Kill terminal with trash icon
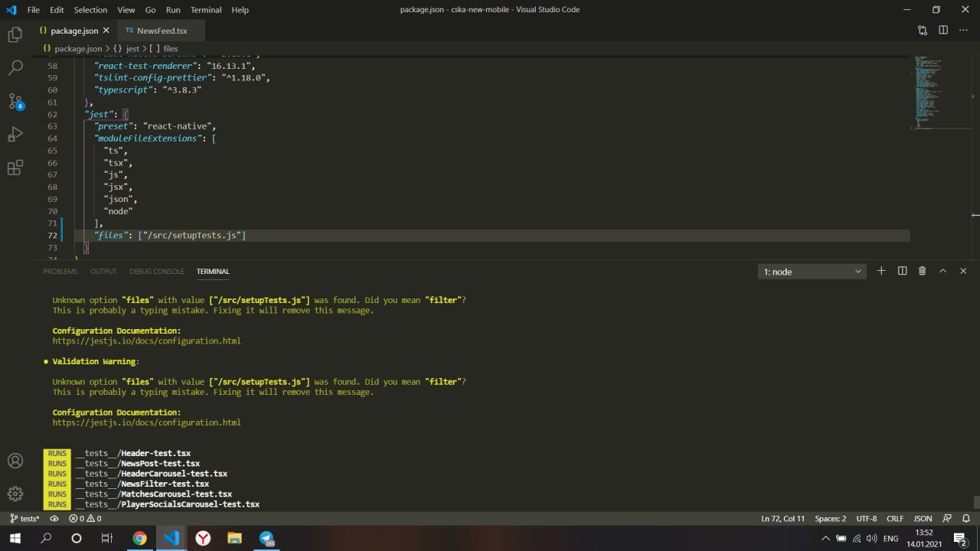Screen dimensions: 980x551 click(x=922, y=271)
